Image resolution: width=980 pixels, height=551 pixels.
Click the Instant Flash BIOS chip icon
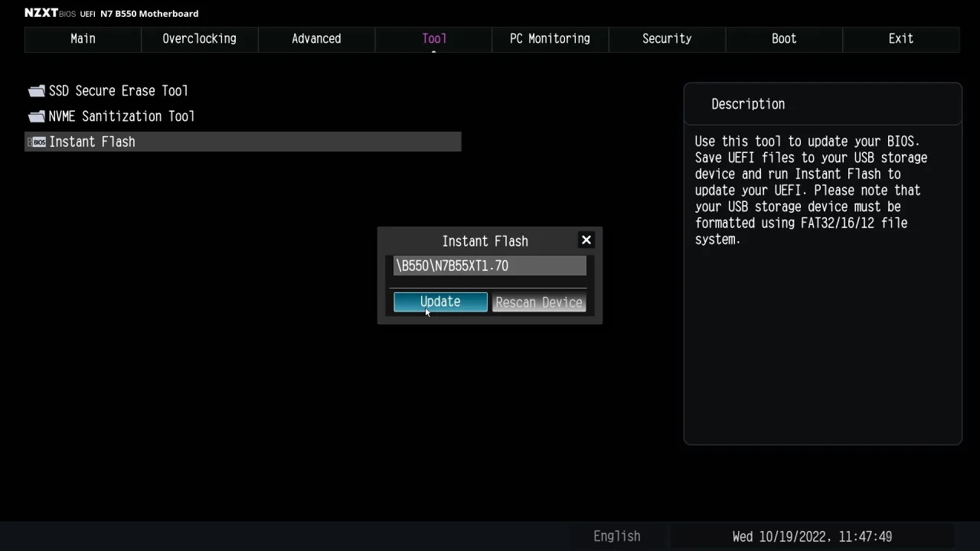click(36, 142)
